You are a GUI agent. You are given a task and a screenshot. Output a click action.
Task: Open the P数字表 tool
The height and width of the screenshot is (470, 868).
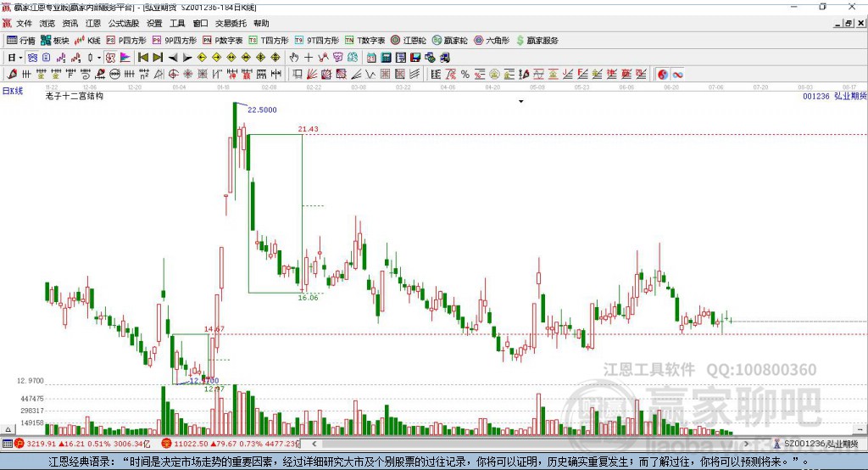[x=223, y=41]
